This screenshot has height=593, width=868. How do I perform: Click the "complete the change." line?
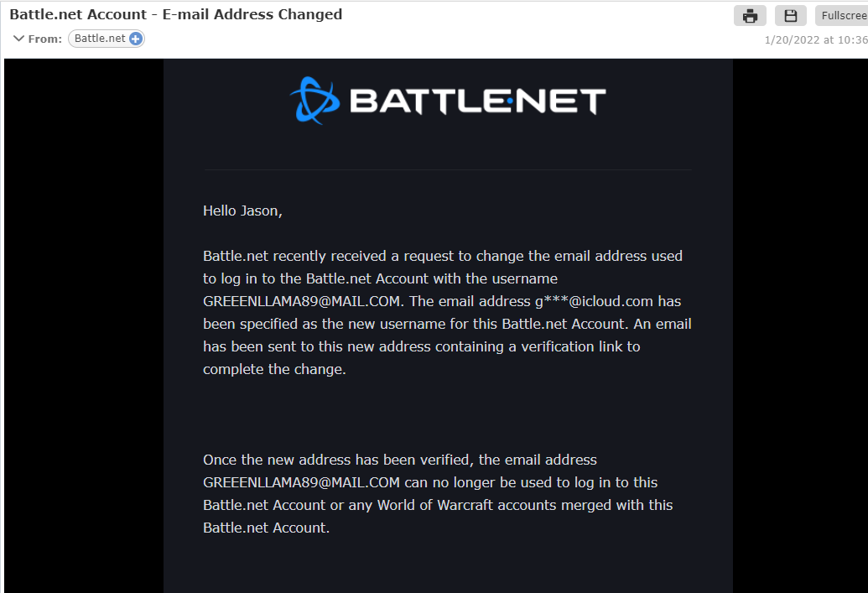(x=274, y=369)
